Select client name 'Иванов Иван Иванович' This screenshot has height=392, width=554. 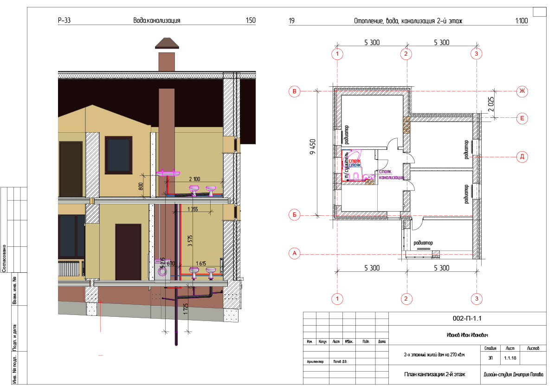(x=467, y=335)
